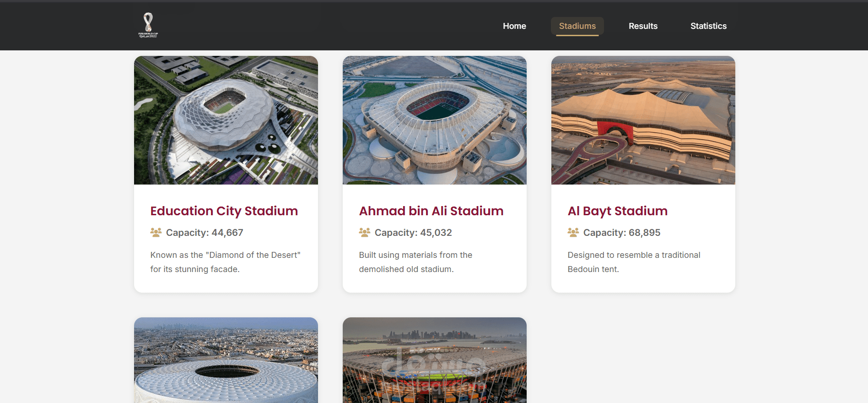The width and height of the screenshot is (868, 403).
Task: Click the Education City capacity people icon
Action: [x=156, y=233]
